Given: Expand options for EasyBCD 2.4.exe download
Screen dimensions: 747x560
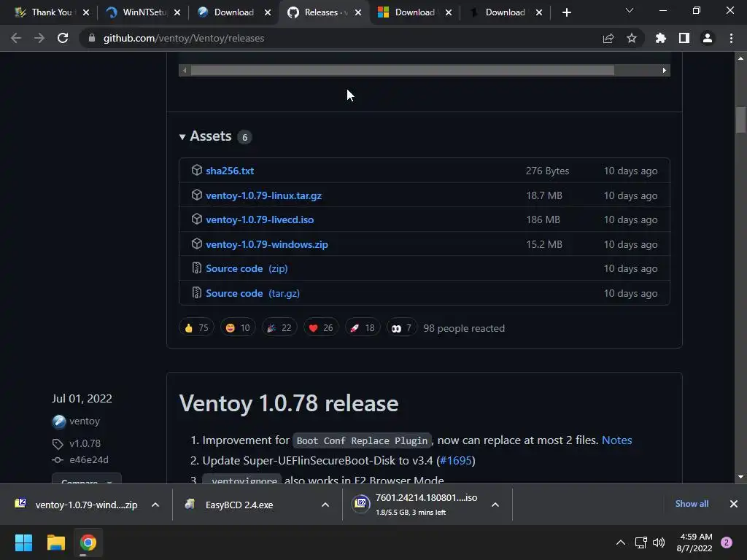Looking at the screenshot, I should click(x=325, y=505).
